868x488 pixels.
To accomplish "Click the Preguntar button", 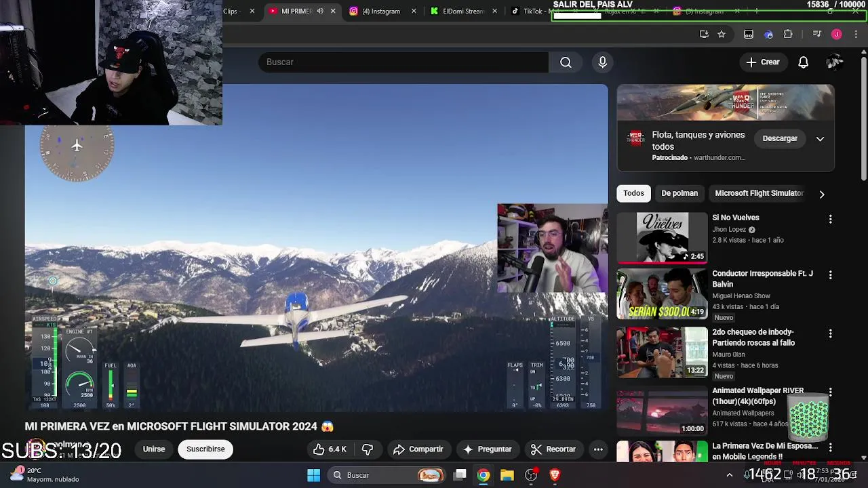I will coord(487,449).
